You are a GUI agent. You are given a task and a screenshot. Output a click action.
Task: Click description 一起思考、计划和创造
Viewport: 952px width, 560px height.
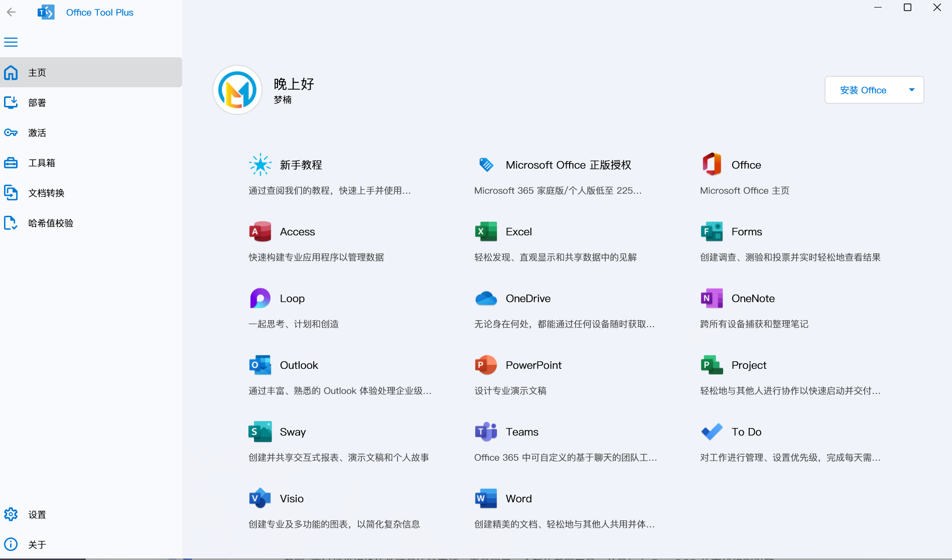point(294,324)
